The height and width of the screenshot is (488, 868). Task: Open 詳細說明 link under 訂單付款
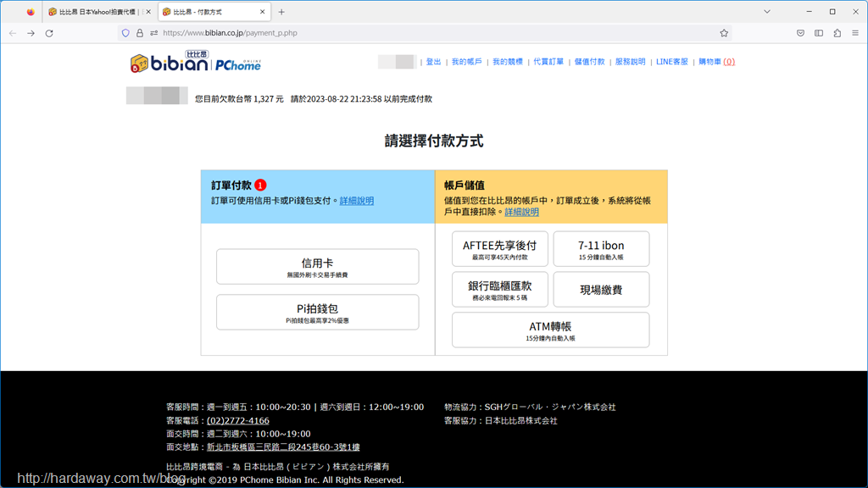357,201
